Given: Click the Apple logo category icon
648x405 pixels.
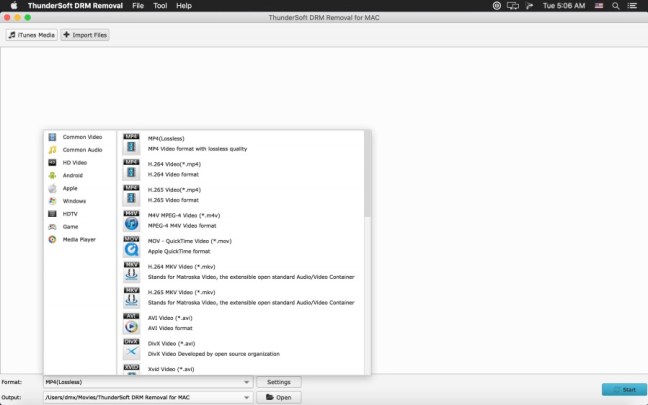Looking at the screenshot, I should click(x=52, y=188).
